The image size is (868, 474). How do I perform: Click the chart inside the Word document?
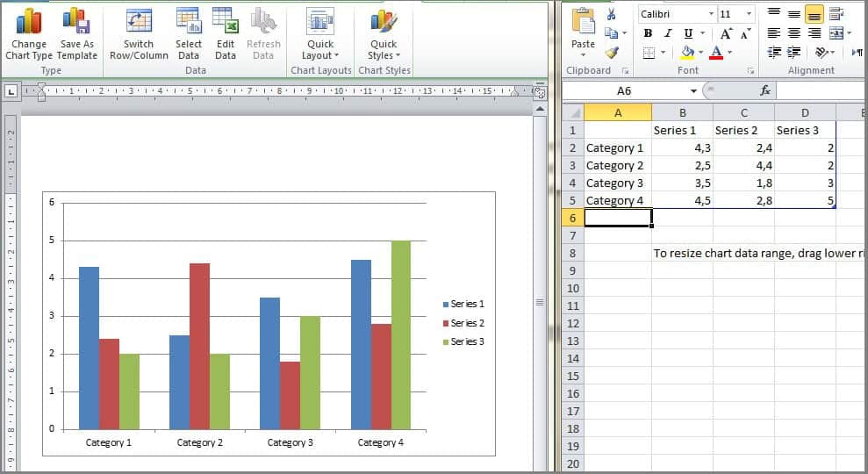(269, 324)
